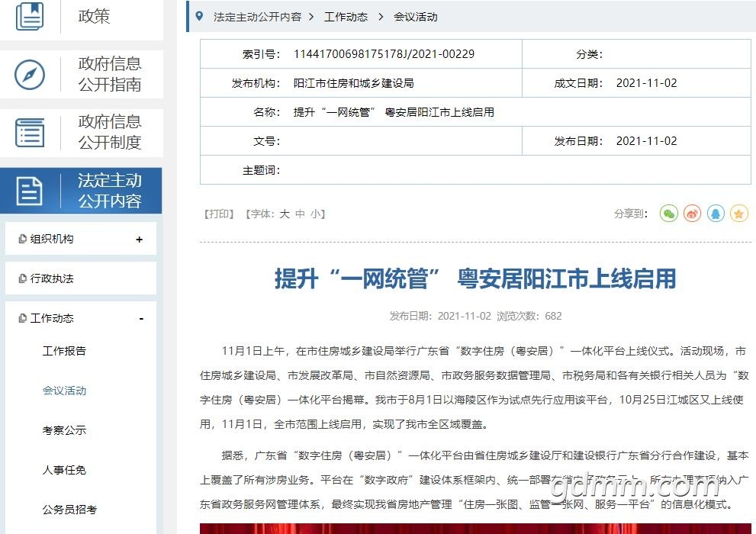Select 工作报告 in sidebar menu

point(64,351)
